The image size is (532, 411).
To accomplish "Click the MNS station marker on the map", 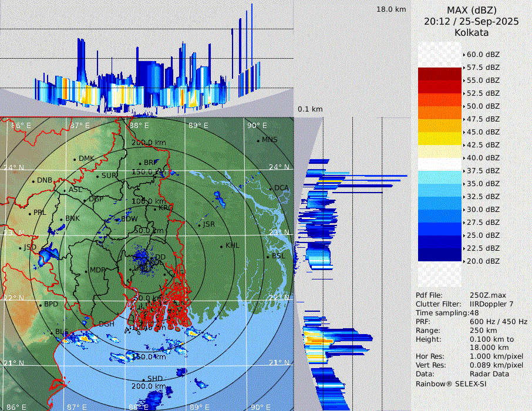I will 258,140.
